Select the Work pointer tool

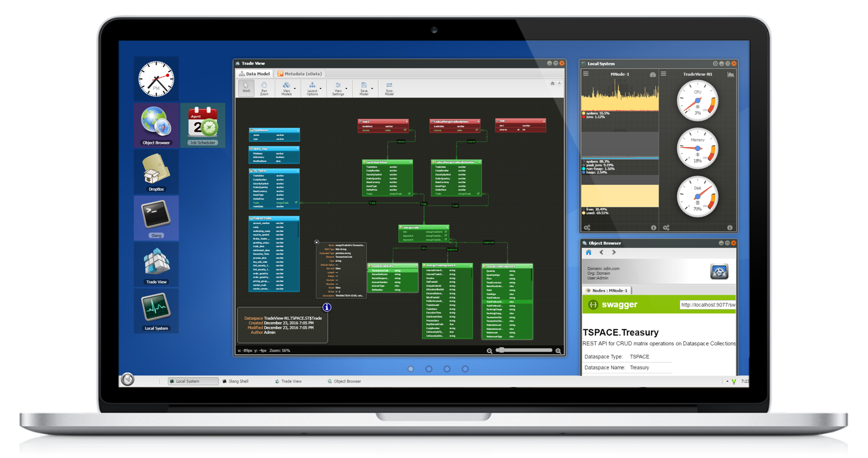coord(246,87)
